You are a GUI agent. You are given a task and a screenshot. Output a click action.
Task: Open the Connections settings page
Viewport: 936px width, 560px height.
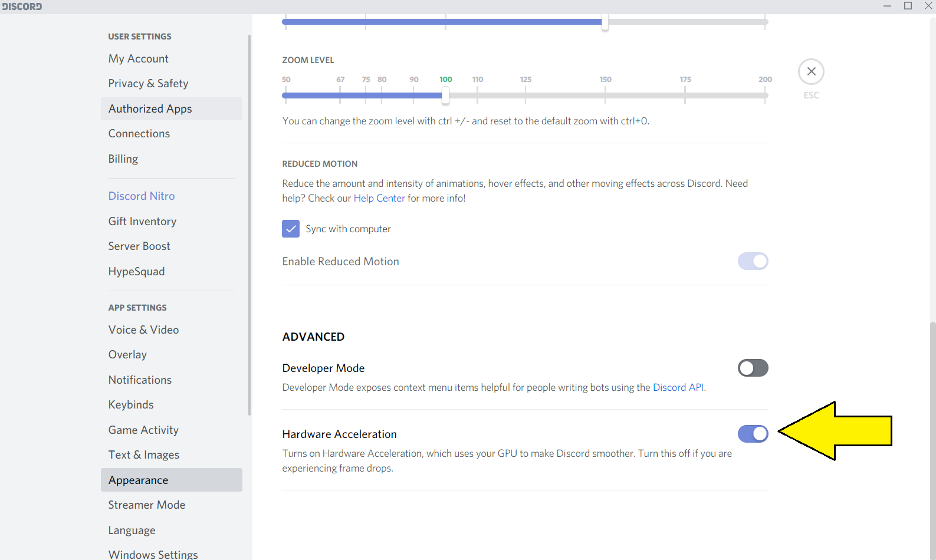[x=172, y=134]
